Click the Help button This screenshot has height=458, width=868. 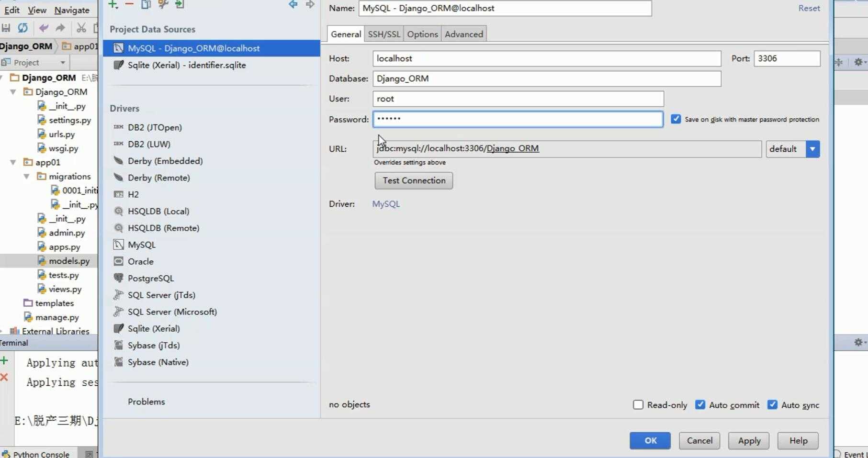click(x=798, y=441)
